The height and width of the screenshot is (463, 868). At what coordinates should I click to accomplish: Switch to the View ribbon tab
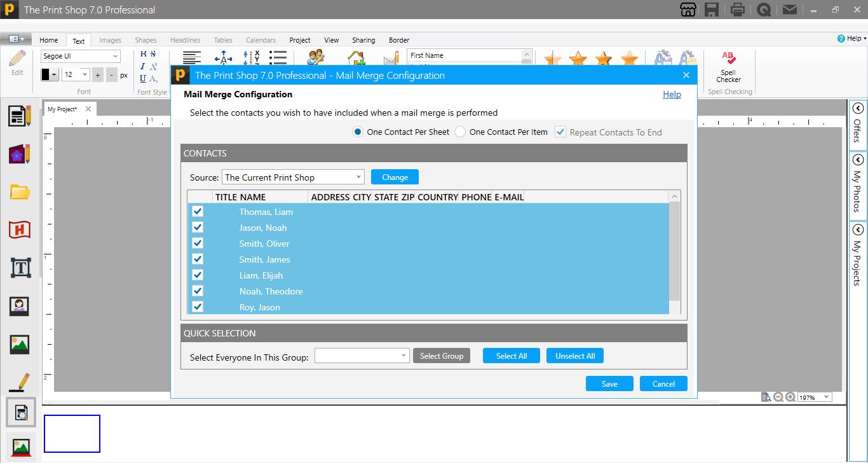(332, 40)
